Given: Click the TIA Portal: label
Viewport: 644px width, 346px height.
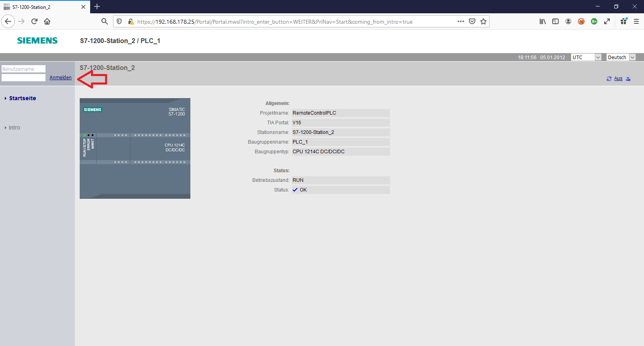Looking at the screenshot, I should pyautogui.click(x=278, y=123).
